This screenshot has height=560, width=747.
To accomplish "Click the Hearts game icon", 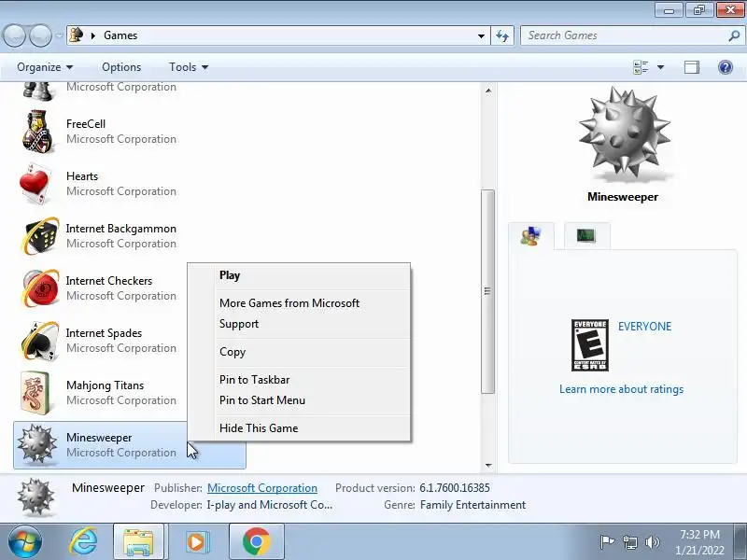I will point(35,184).
